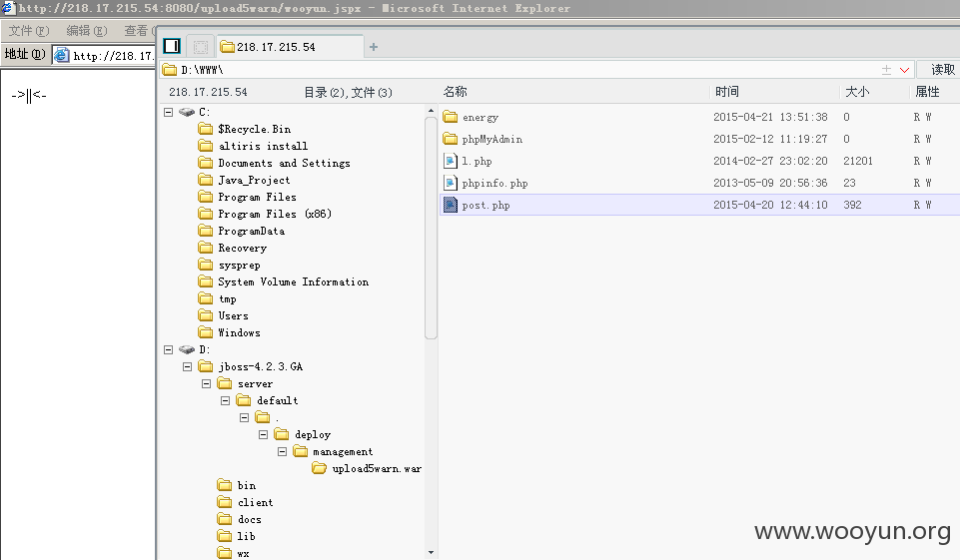This screenshot has width=960, height=560.
Task: Click the dotted grid view icon
Action: click(x=200, y=47)
